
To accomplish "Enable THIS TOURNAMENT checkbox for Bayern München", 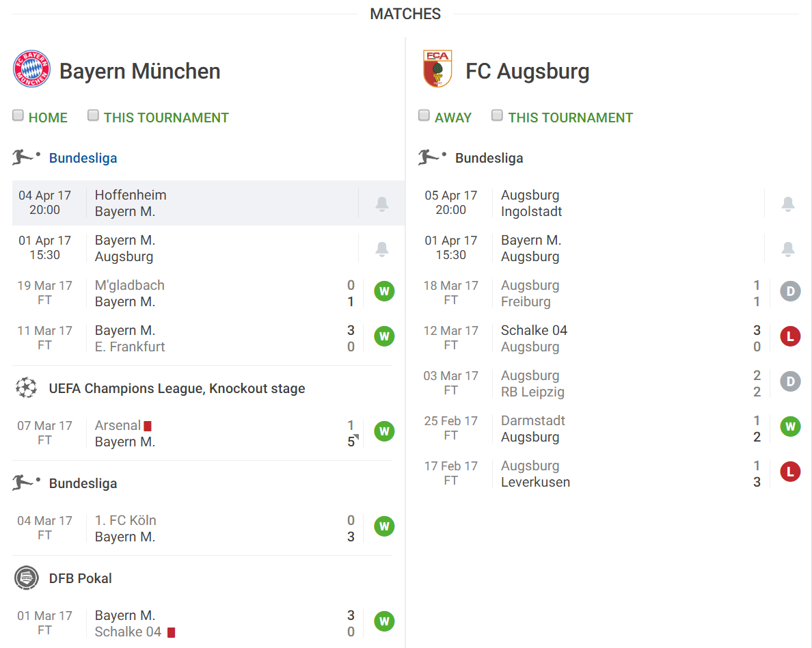I will [93, 115].
